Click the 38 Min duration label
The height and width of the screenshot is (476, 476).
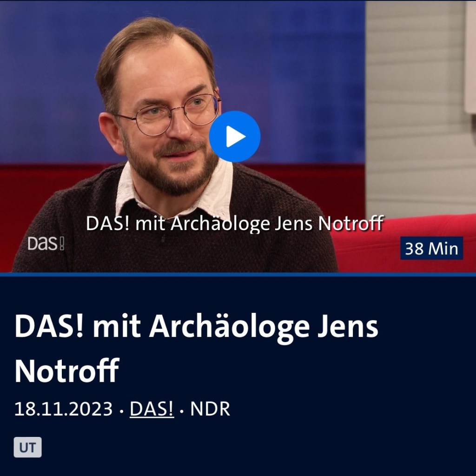tap(431, 248)
